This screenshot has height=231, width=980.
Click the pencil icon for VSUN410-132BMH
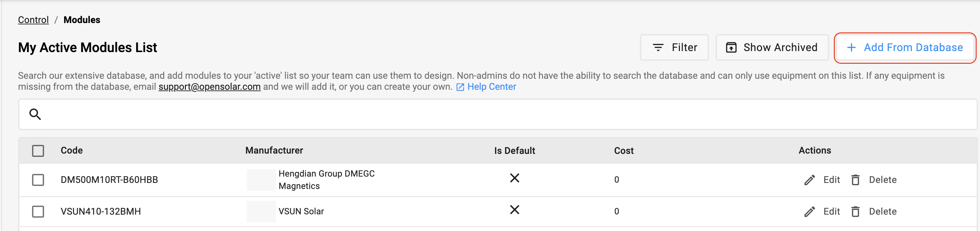809,212
